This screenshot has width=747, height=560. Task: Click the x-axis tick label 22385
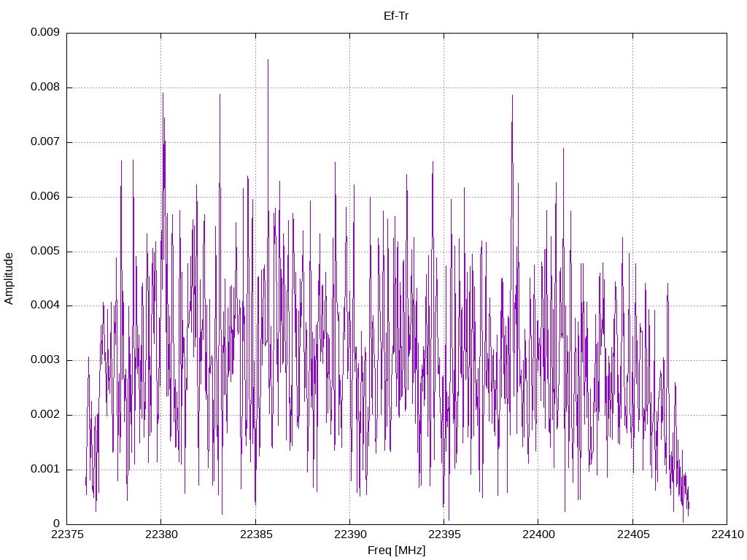[x=256, y=534]
